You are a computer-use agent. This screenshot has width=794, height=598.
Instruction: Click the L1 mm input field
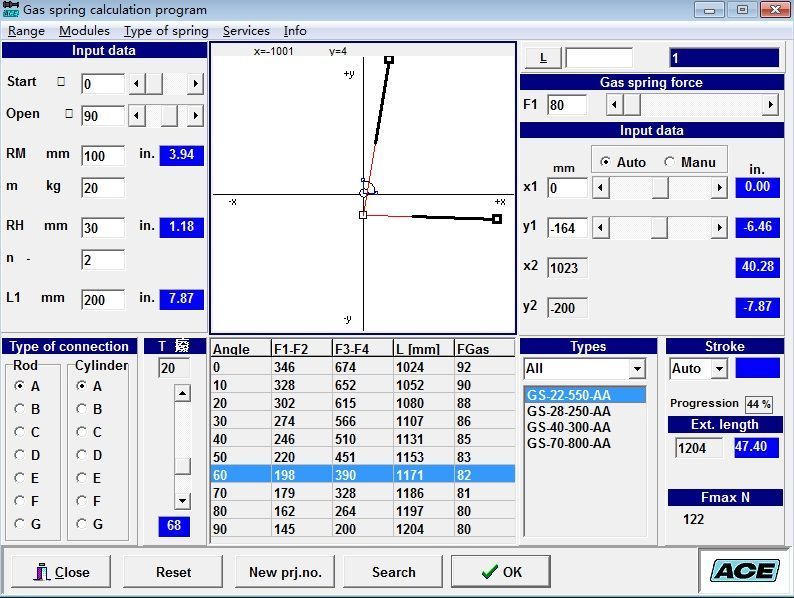pyautogui.click(x=103, y=300)
